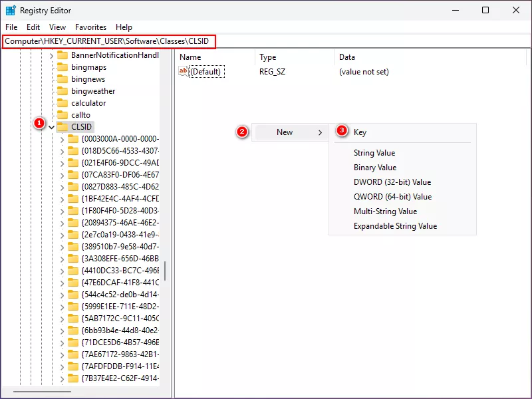532x399 pixels.
Task: Minimize the Registry Editor window
Action: point(456,10)
